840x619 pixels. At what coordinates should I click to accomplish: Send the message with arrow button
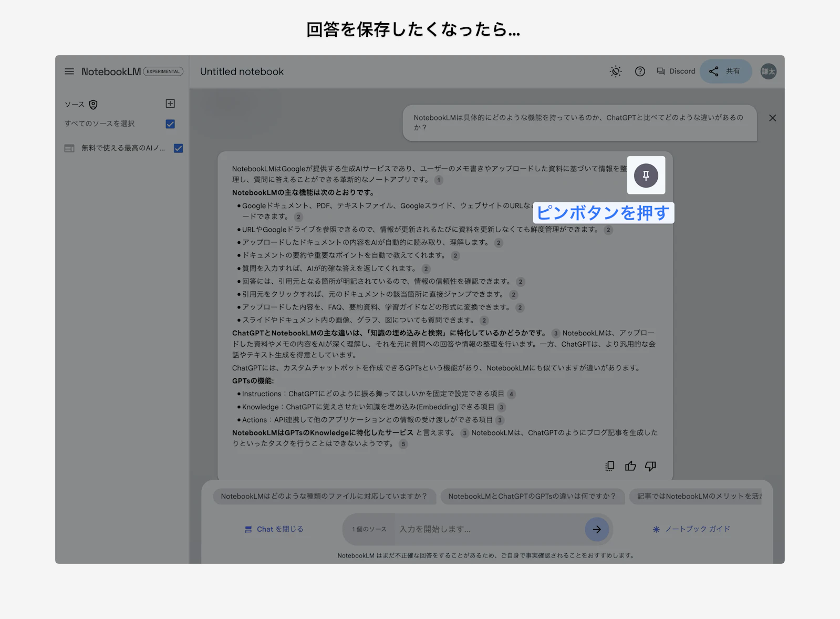(597, 529)
